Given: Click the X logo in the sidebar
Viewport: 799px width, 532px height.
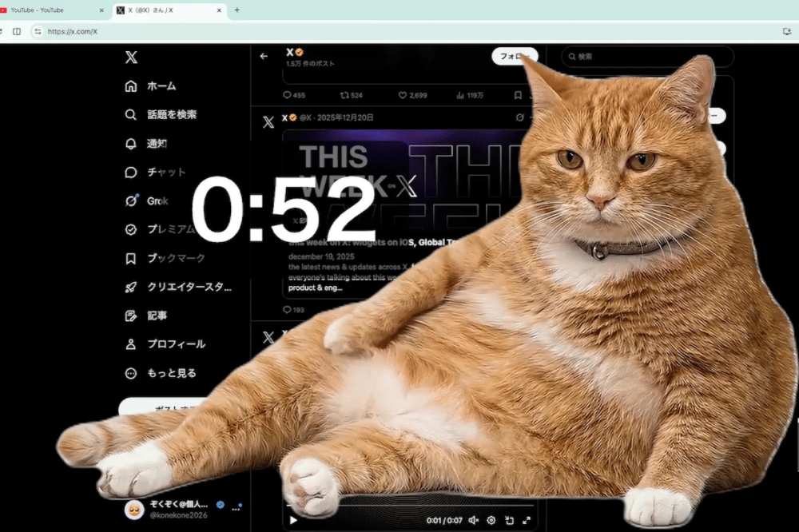Looking at the screenshot, I should 131,57.
